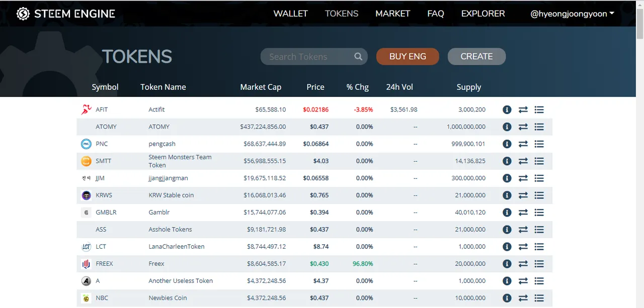Image resolution: width=644 pixels, height=308 pixels.
Task: Open list icon for GMBLR row
Action: [539, 212]
